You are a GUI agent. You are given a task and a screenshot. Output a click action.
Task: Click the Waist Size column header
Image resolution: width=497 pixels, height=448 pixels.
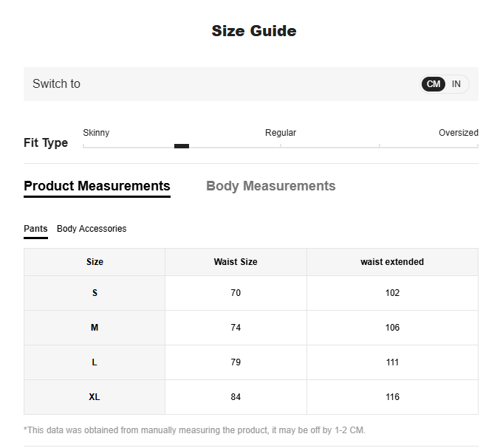[x=236, y=262]
